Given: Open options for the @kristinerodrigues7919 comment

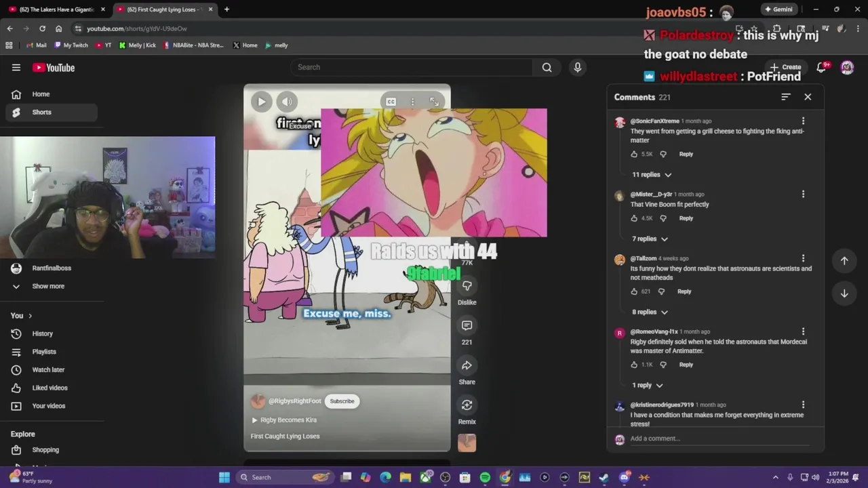Looking at the screenshot, I should (x=804, y=405).
